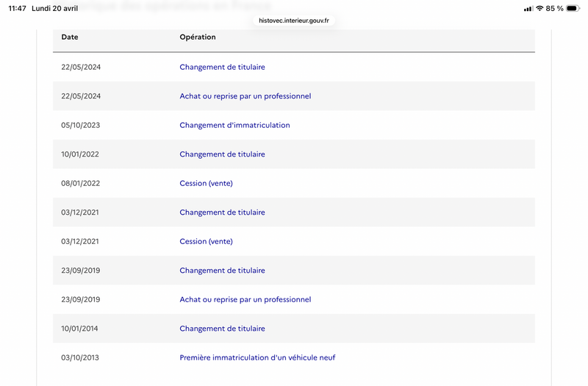Viewport: 588px width, 386px height.
Task: Open Cession (vente) dated 08/01/2022
Action: pos(206,183)
